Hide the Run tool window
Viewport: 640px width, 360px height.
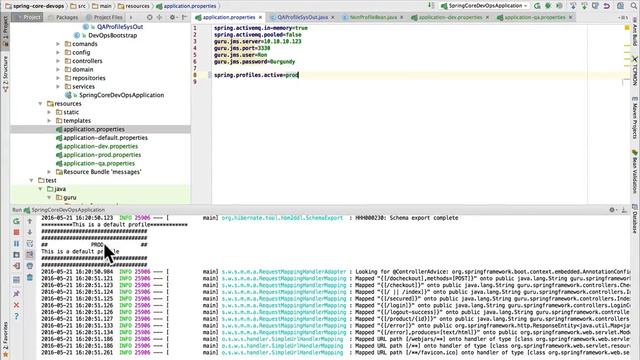click(624, 210)
